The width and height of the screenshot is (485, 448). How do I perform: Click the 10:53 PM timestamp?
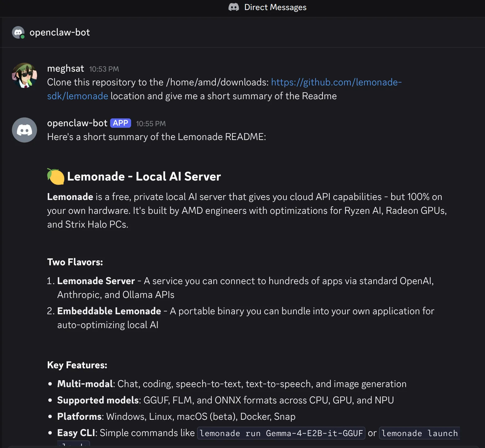[x=104, y=69]
